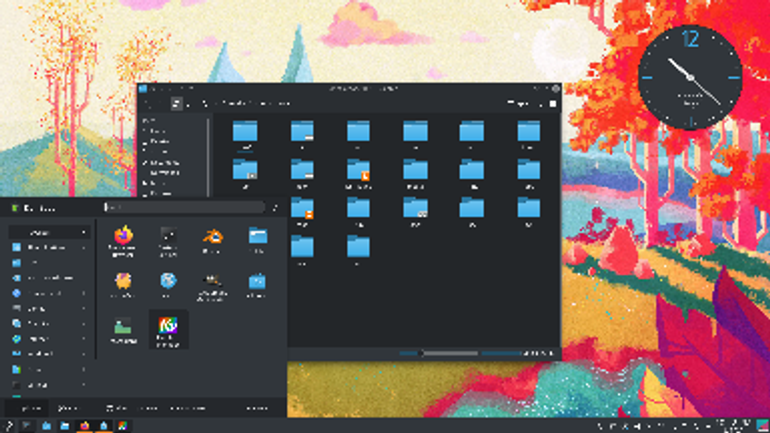Switch Dolphin to Details view mode
The height and width of the screenshot is (433, 770).
(x=205, y=104)
